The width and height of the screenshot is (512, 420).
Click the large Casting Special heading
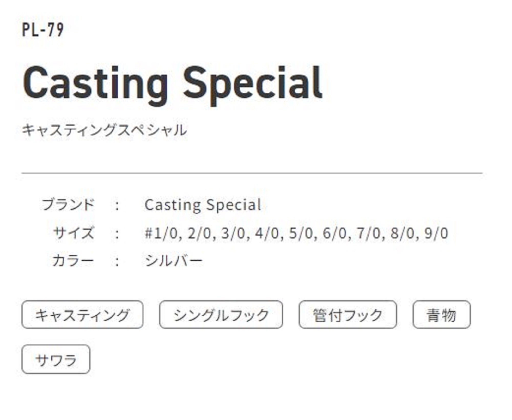pos(172,83)
